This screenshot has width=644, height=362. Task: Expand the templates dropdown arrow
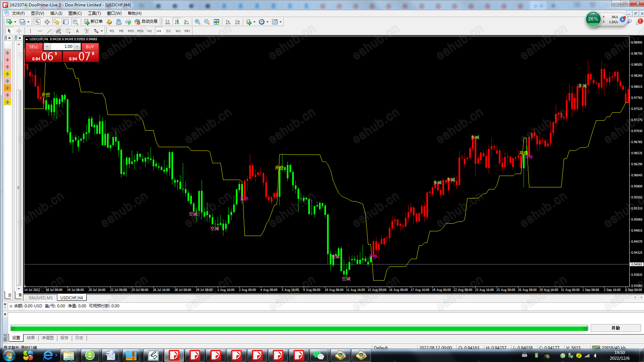pyautogui.click(x=280, y=22)
